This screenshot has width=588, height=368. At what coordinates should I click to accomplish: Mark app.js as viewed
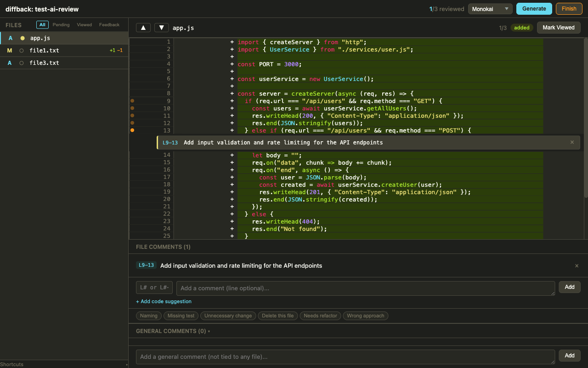coord(559,28)
